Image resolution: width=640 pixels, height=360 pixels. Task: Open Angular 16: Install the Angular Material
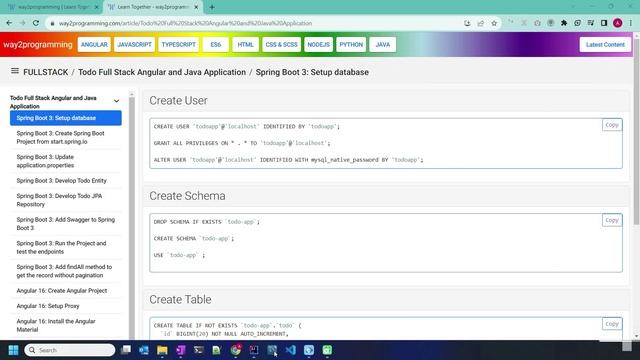66,325
